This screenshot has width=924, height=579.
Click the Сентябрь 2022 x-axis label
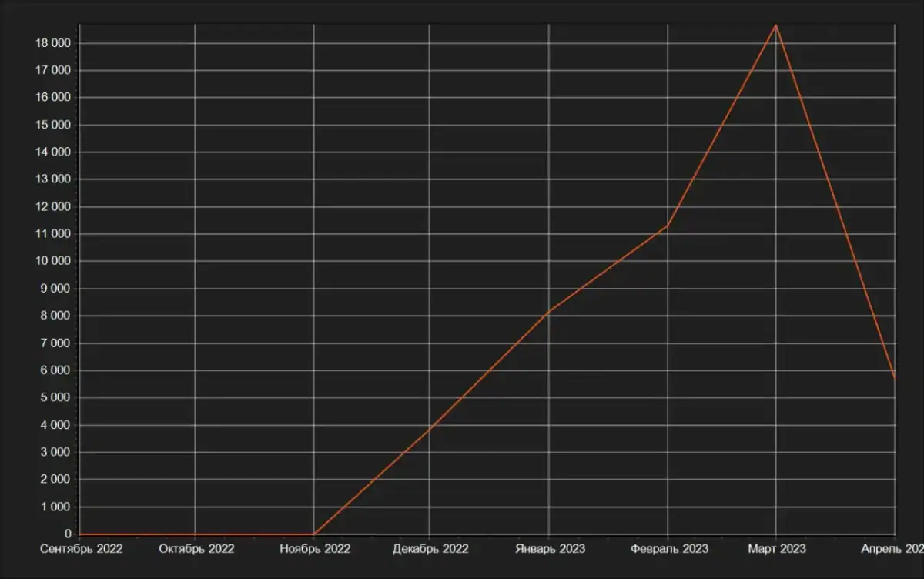81,549
